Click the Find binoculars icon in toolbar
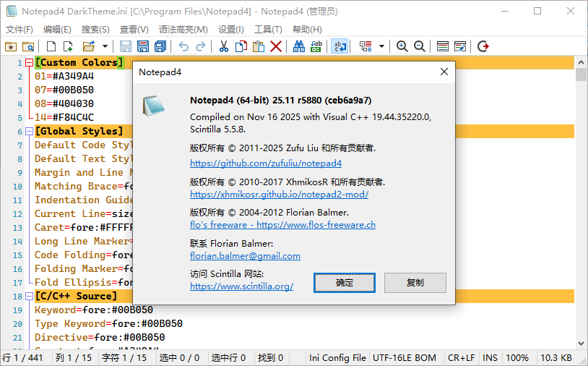 point(298,46)
